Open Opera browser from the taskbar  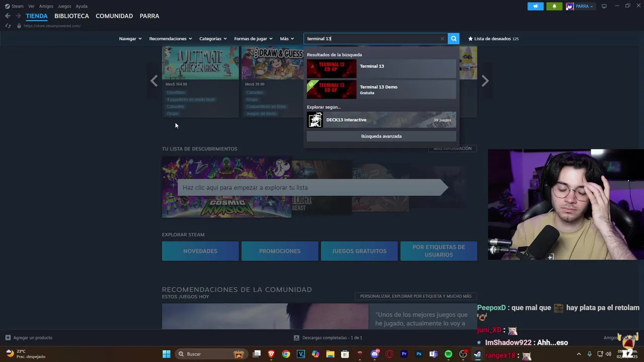point(389,354)
